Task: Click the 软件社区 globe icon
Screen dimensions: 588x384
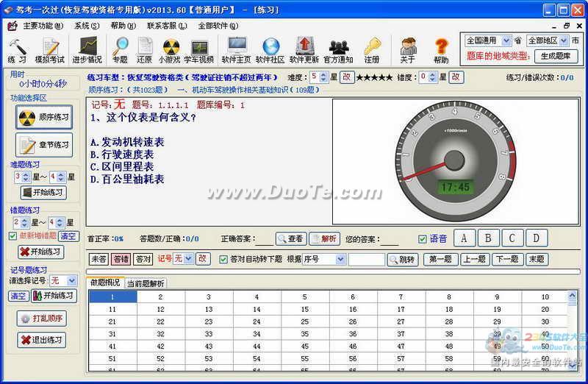Action: tap(270, 49)
